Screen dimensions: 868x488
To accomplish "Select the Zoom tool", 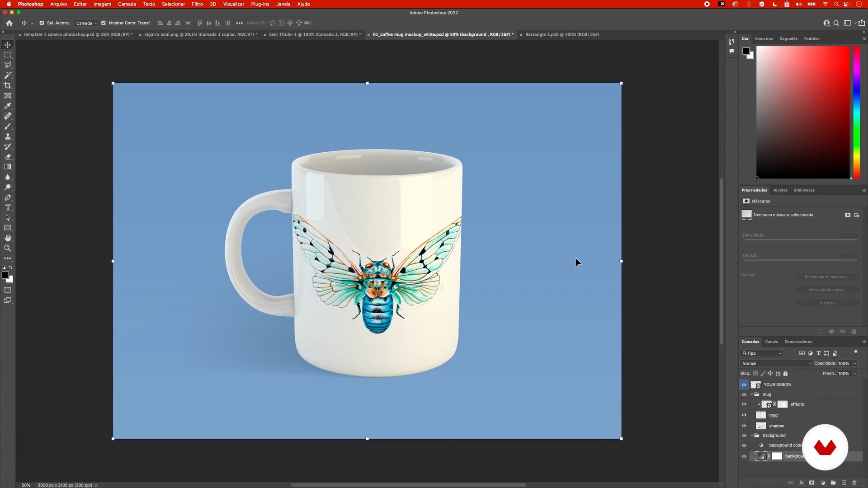I will click(8, 248).
